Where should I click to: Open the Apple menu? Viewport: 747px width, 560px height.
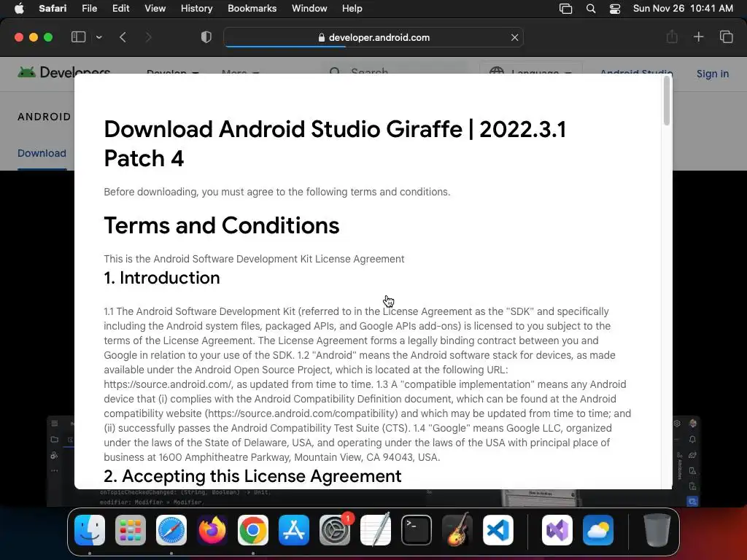[19, 9]
